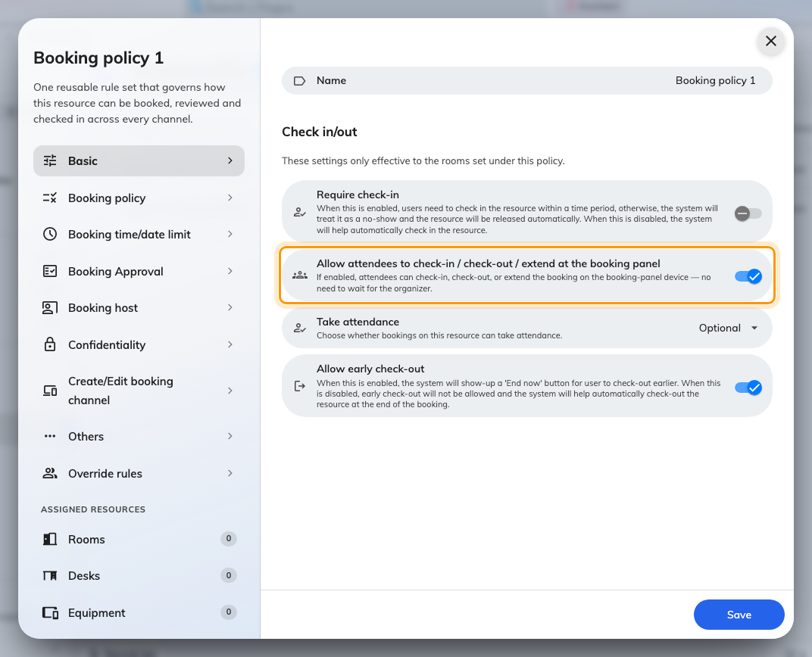
Task: Open assigned Desks list
Action: [139, 576]
